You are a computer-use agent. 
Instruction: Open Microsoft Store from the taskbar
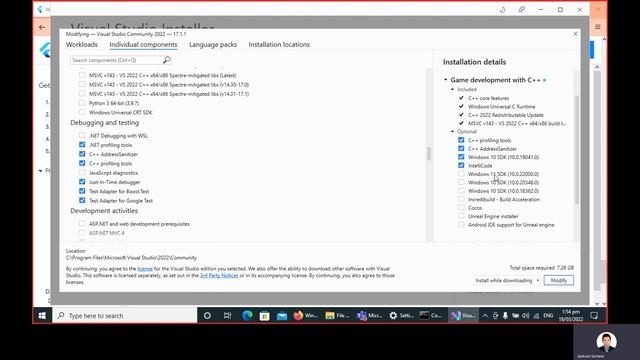264,316
